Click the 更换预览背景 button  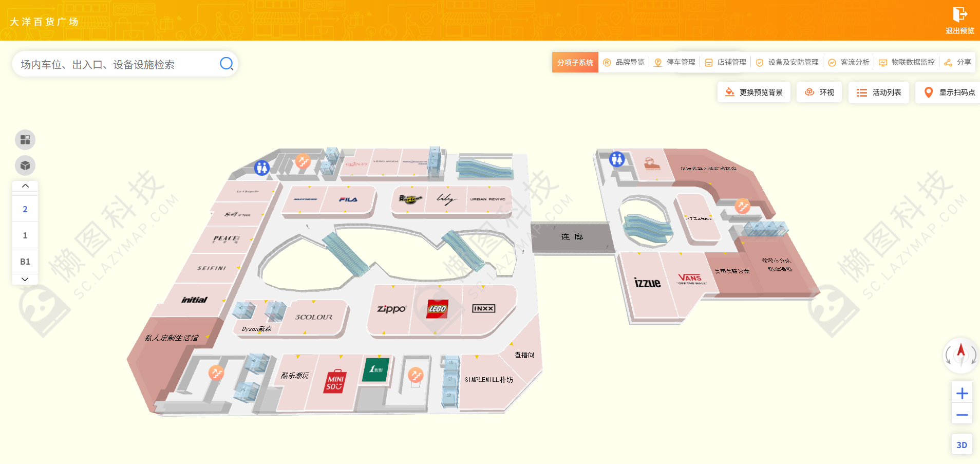tap(754, 92)
